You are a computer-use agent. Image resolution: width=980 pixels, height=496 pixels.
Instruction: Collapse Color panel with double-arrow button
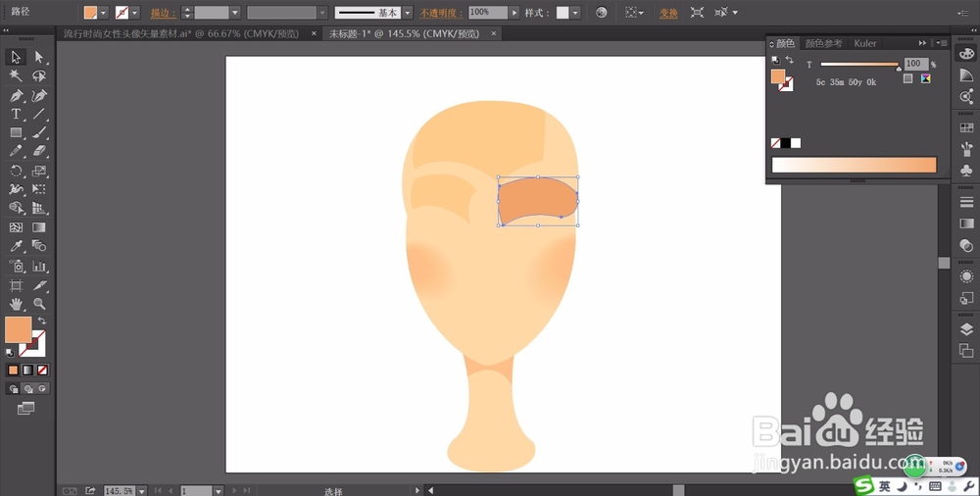(922, 43)
